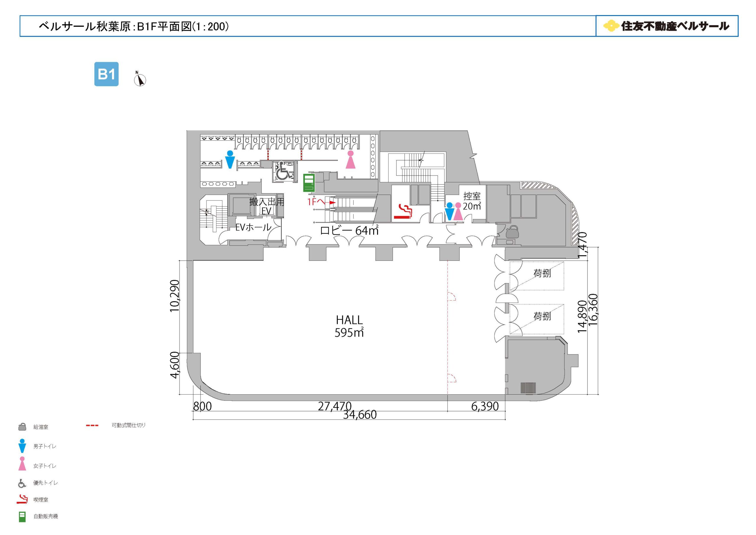Click the ロビー 64㎡ label

pyautogui.click(x=349, y=231)
